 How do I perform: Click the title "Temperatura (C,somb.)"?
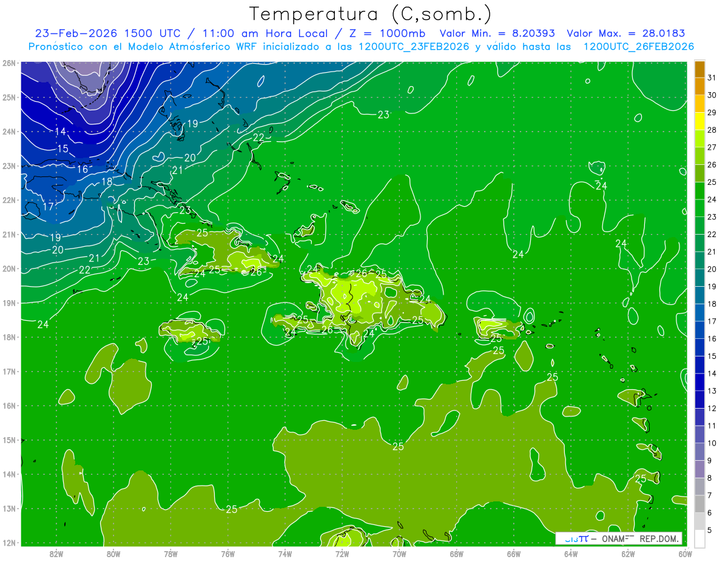point(371,15)
